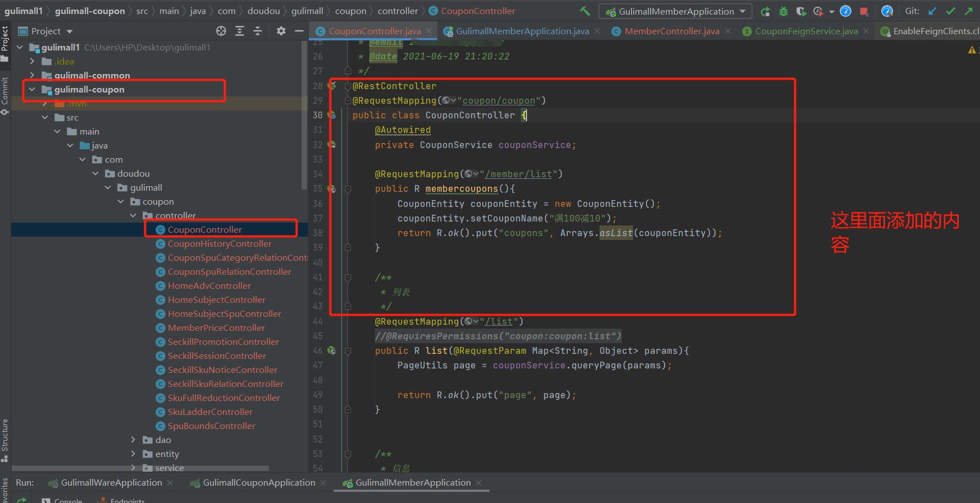Open SpuBoundsController in the tree

tap(212, 426)
